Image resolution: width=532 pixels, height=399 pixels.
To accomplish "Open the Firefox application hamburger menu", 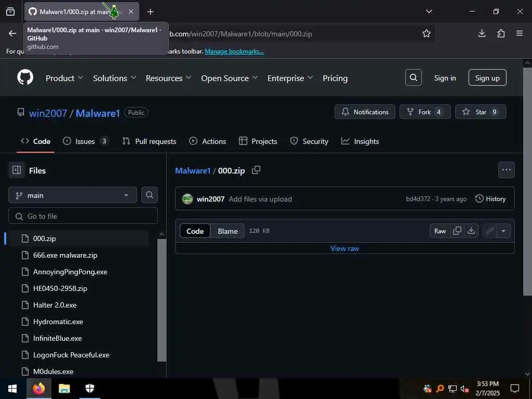I will [x=520, y=33].
